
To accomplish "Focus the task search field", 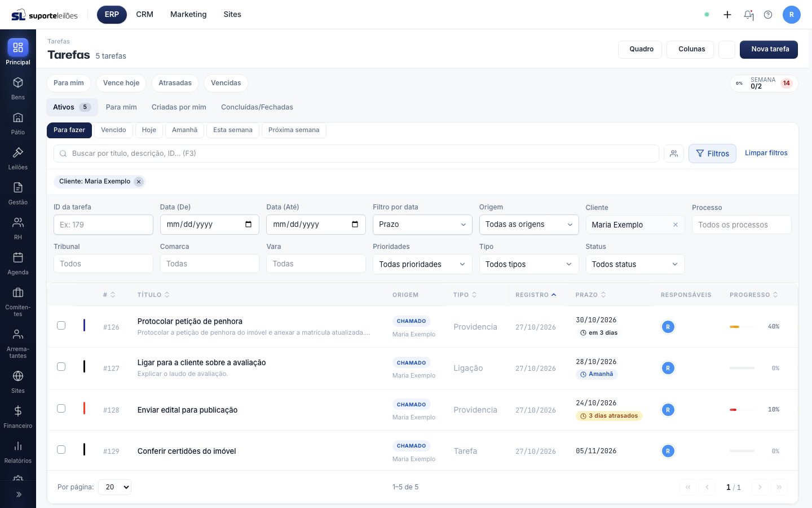I will pyautogui.click(x=356, y=154).
